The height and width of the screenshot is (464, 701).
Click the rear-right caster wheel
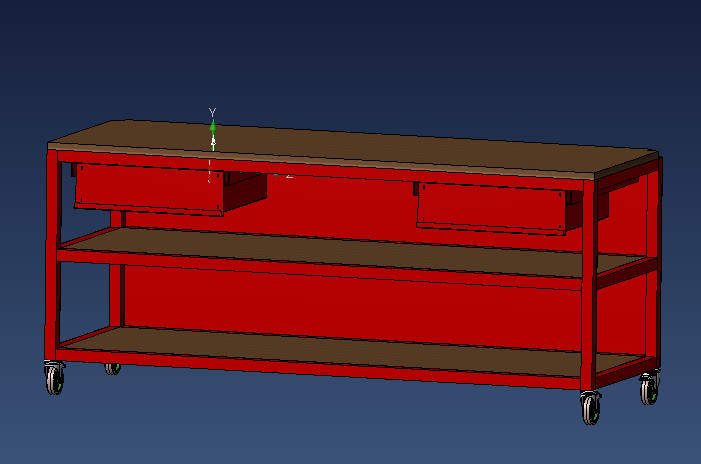[x=649, y=389]
